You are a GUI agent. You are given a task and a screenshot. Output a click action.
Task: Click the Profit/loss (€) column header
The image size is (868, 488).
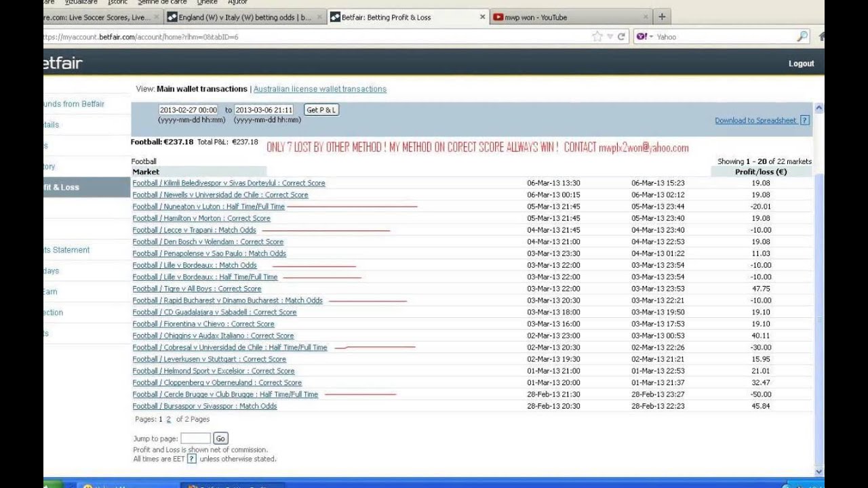click(x=761, y=171)
